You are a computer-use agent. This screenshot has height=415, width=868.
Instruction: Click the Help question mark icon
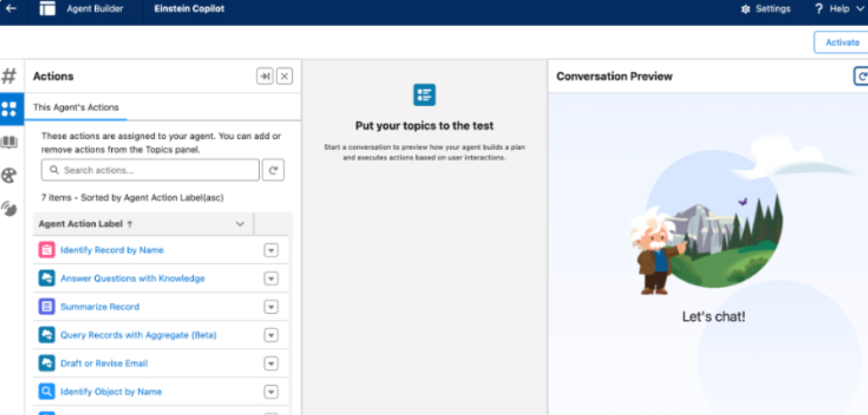[x=819, y=9]
